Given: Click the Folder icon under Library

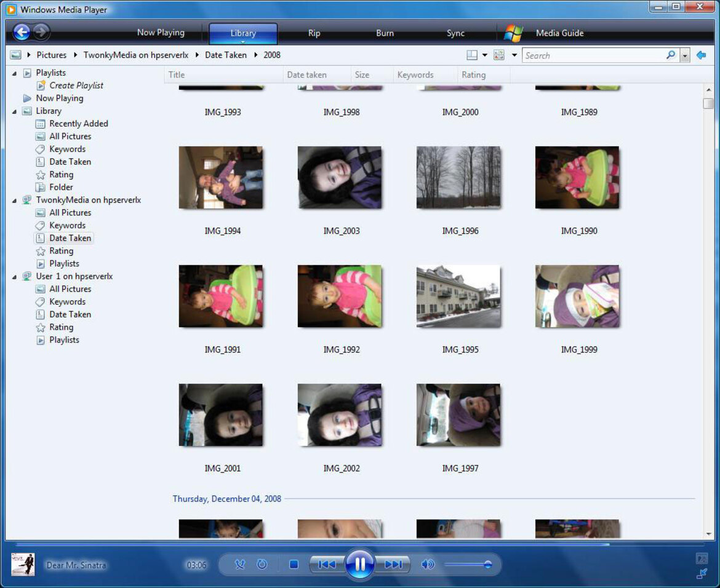Looking at the screenshot, I should point(41,187).
